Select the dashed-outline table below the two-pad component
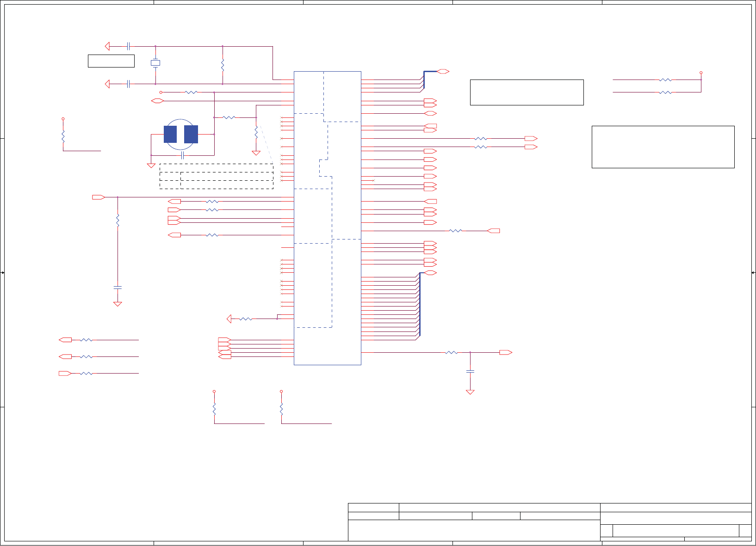This screenshot has height=546, width=756. [217, 176]
